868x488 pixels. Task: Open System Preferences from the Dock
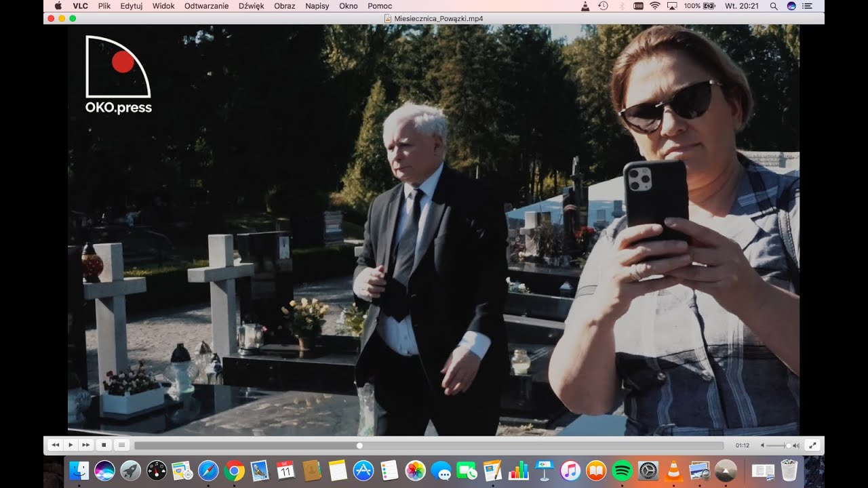[x=648, y=470]
